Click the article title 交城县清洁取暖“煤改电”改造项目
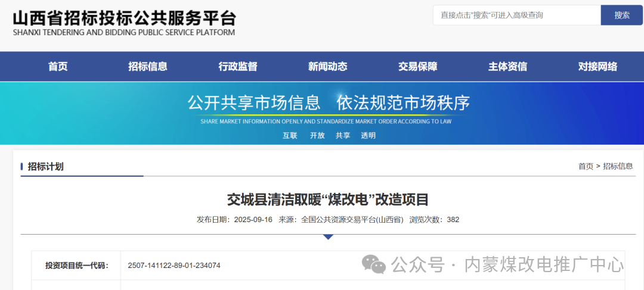644x290 pixels. (327, 199)
